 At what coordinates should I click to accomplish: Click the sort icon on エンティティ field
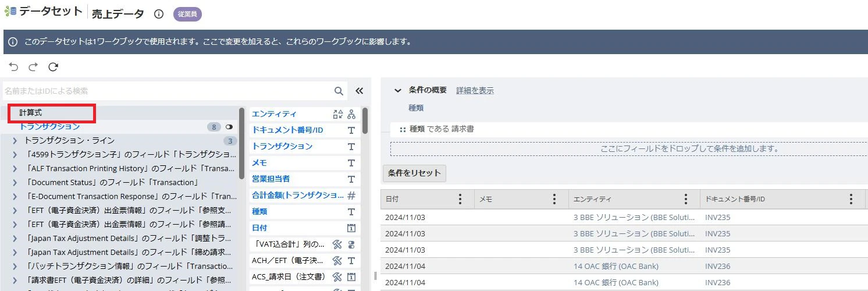337,114
